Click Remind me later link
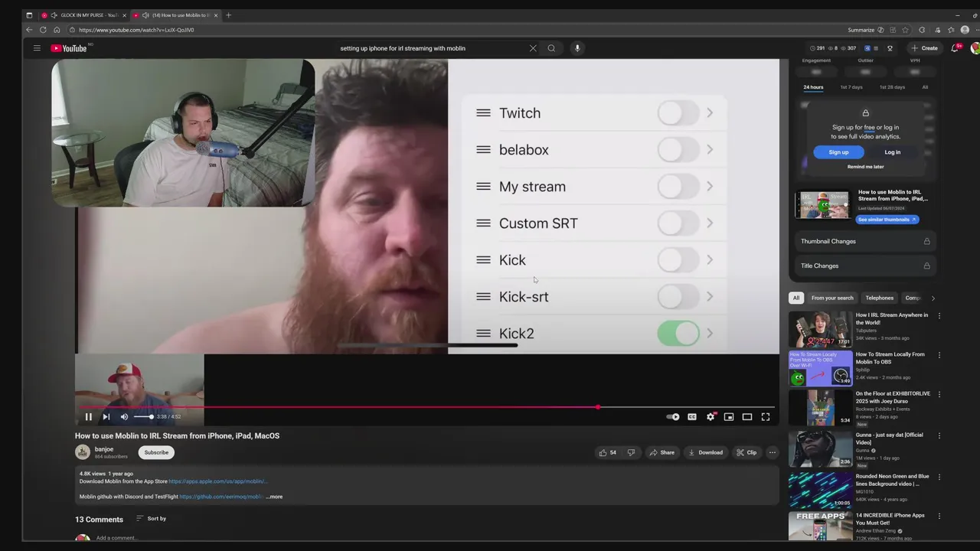This screenshot has height=551, width=980. click(x=865, y=167)
